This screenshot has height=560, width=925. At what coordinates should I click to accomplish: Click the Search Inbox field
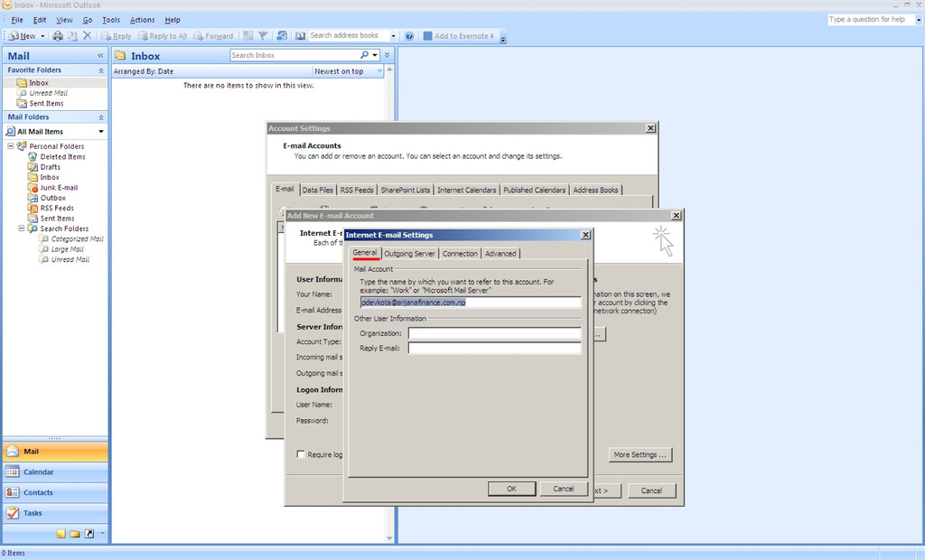click(x=294, y=55)
